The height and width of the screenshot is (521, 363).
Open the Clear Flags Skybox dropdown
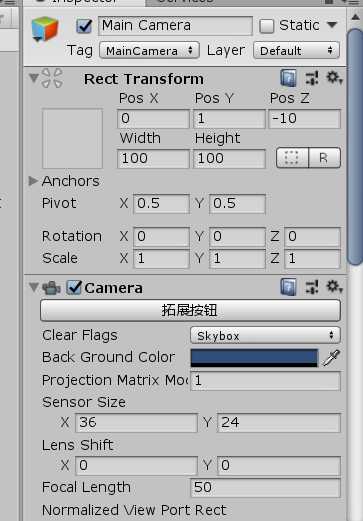[265, 335]
